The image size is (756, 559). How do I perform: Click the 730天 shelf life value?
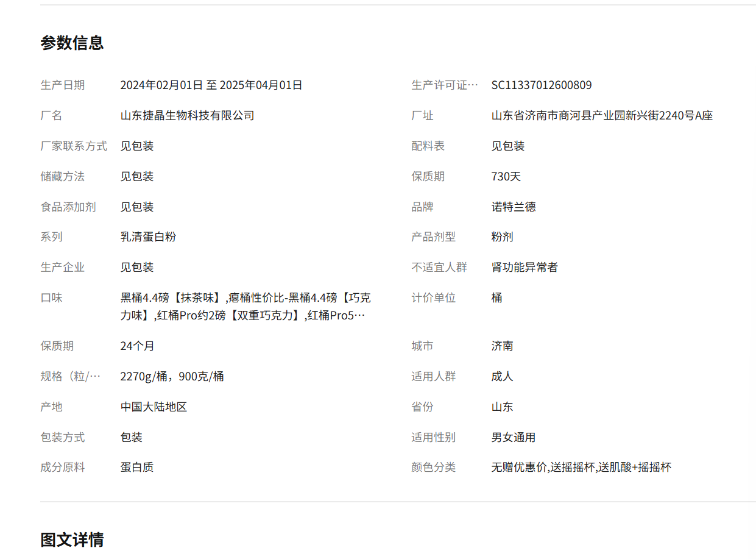[x=506, y=177]
